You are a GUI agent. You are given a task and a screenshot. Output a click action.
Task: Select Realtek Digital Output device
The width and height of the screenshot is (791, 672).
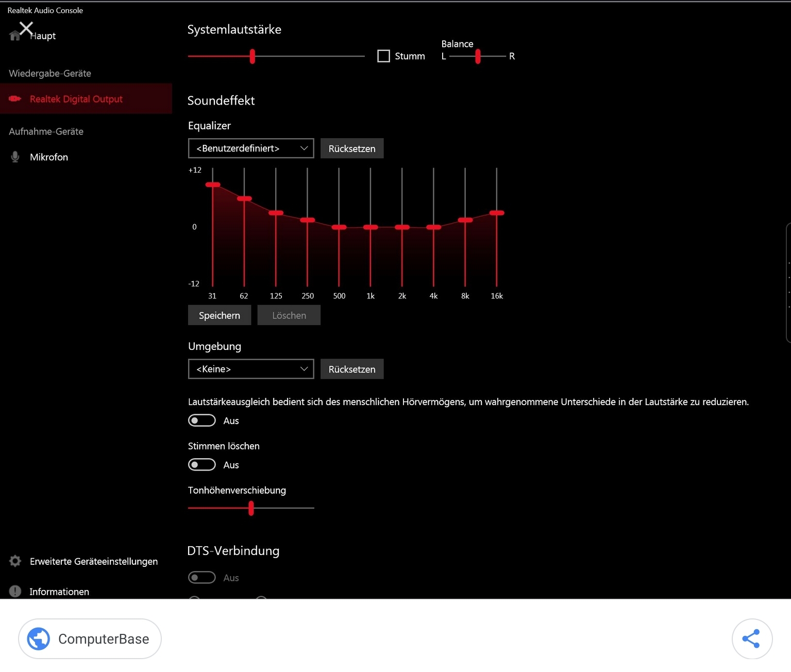tap(86, 98)
